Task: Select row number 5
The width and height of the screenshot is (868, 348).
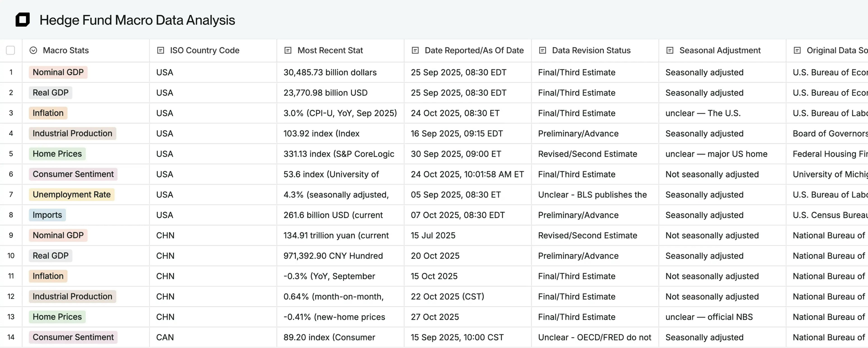Action: click(11, 154)
